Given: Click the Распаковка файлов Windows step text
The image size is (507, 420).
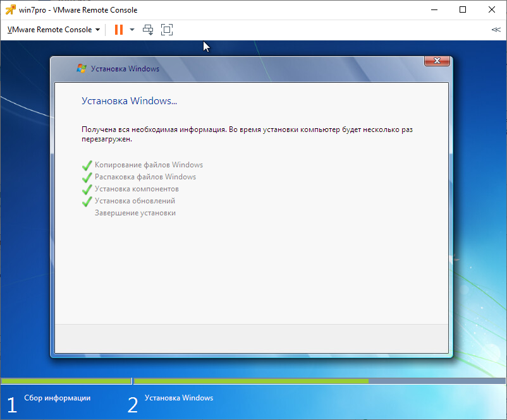Looking at the screenshot, I should pyautogui.click(x=145, y=177).
